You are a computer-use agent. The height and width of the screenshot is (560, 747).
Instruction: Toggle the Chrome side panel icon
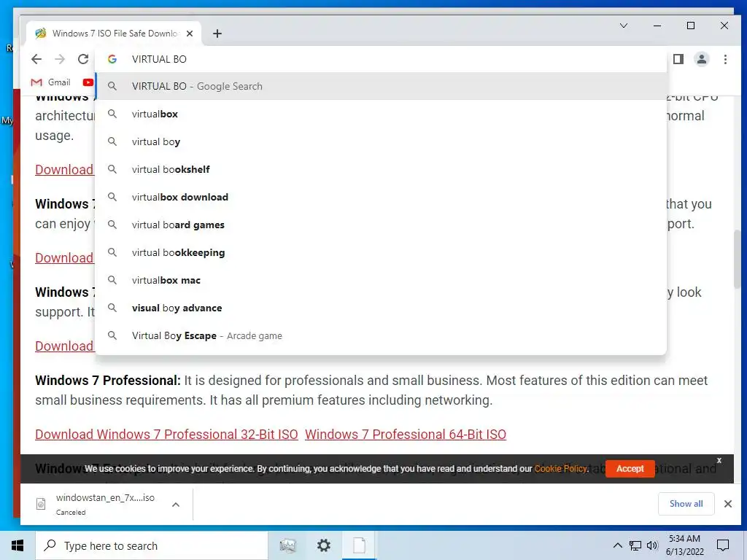coord(678,59)
